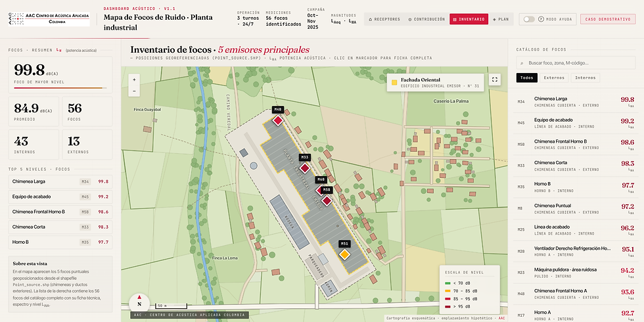Open Chimenea Frontal Horno B catalog row
Screen dimensions: 644x322
pos(576,145)
